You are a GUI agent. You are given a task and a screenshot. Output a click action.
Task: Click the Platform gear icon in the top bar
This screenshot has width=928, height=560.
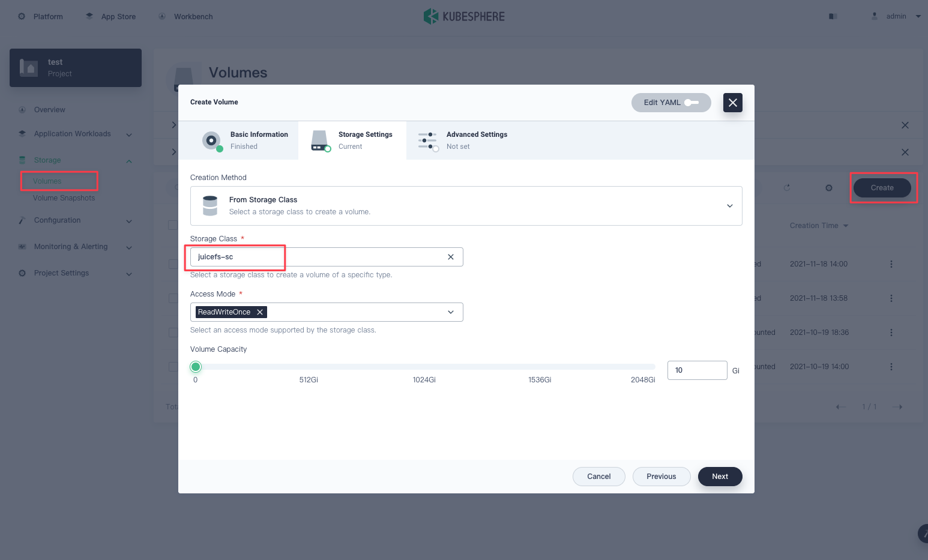(x=22, y=16)
